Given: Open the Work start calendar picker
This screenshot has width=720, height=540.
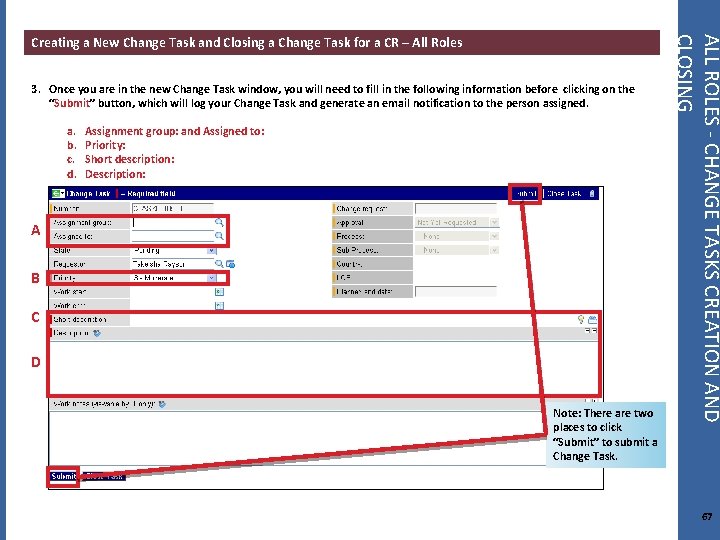Looking at the screenshot, I should point(219,292).
